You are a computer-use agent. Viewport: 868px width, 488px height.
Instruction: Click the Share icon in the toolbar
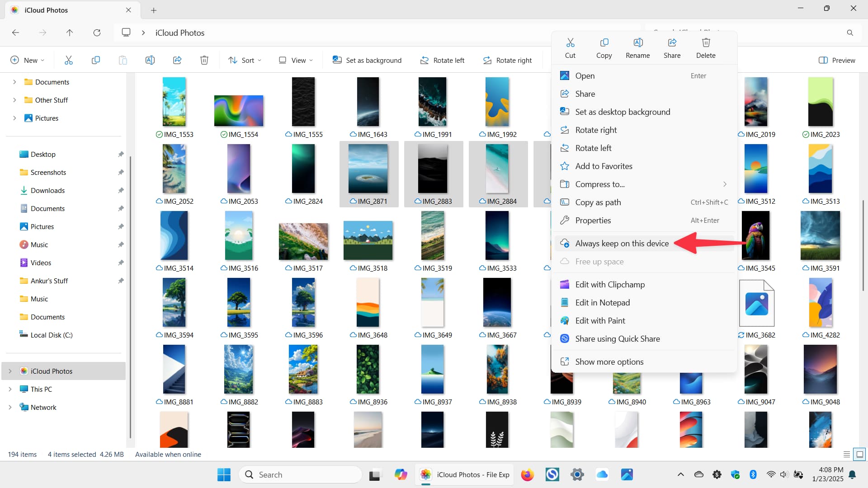[x=177, y=60]
